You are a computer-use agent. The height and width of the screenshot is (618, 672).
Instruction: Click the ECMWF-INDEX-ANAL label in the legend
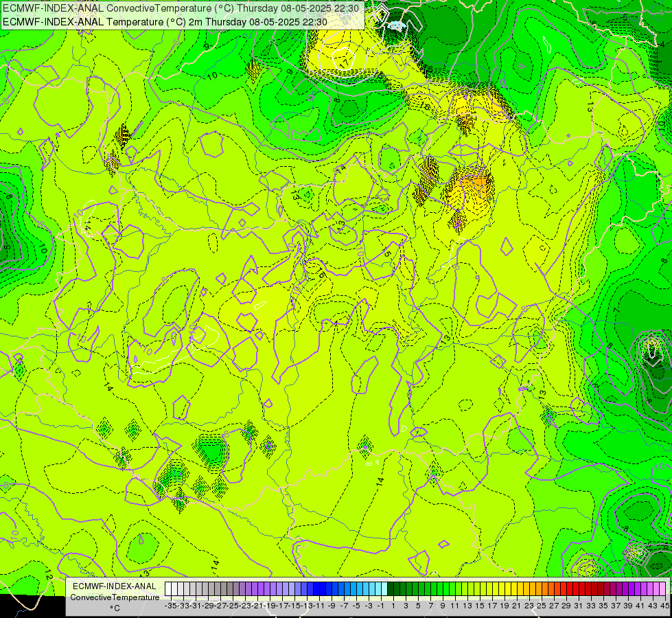tap(115, 586)
